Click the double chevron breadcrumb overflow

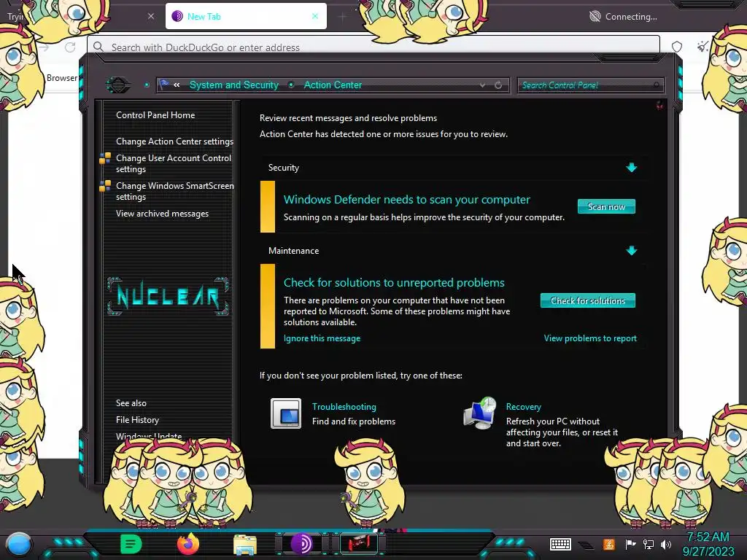click(177, 85)
